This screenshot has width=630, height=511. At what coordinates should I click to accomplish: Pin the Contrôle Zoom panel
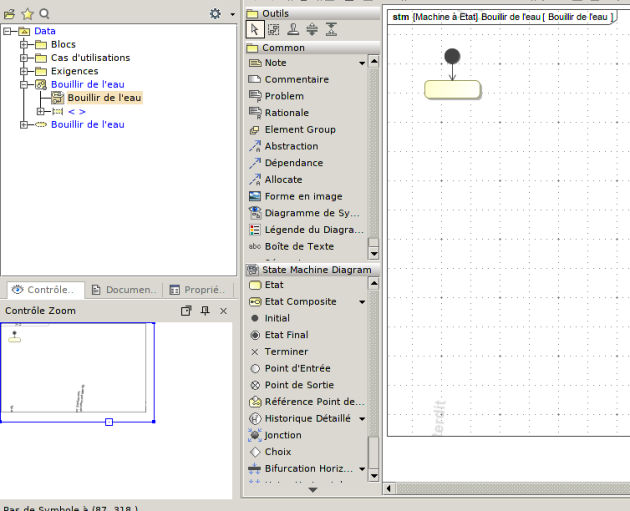[x=205, y=311]
